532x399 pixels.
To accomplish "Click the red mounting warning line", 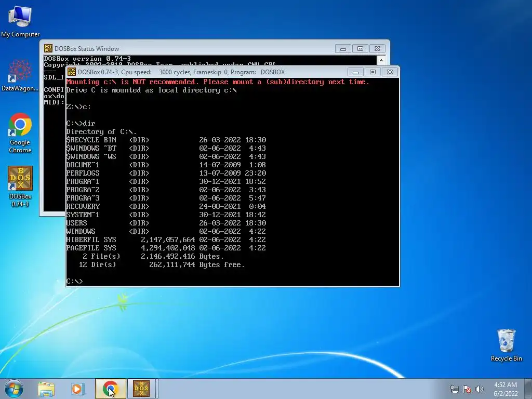I will click(218, 82).
